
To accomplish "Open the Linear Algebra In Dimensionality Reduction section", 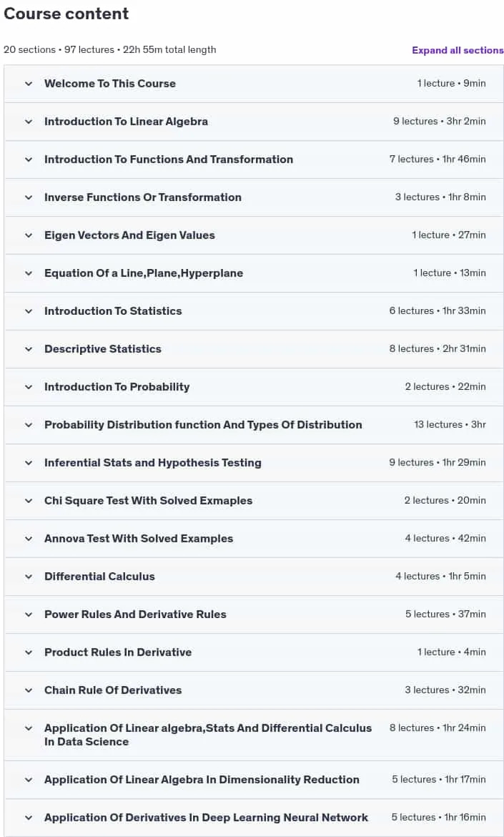I will point(254,780).
